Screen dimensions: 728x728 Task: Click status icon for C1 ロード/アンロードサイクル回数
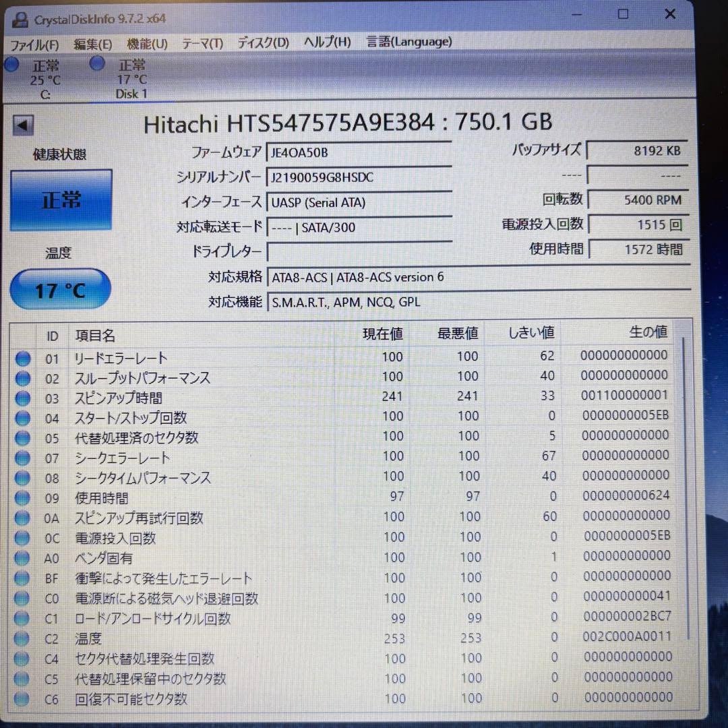[22, 618]
